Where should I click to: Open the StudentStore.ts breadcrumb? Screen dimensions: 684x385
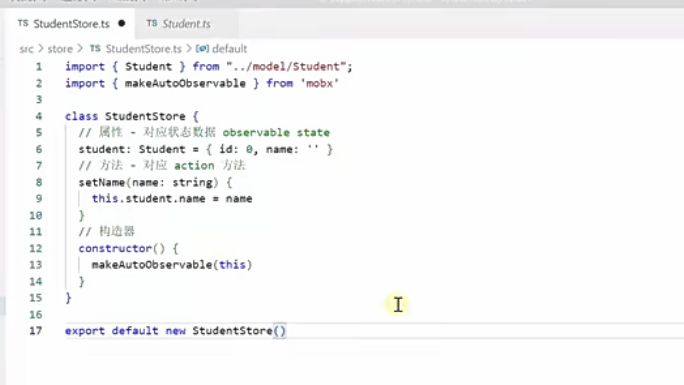(143, 49)
